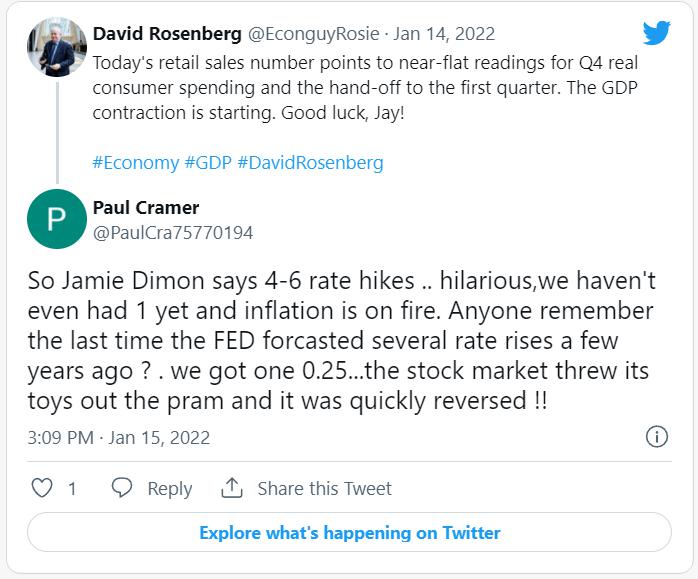Image resolution: width=698 pixels, height=579 pixels.
Task: Open David Rosenberg's profile photo
Action: pos(56,47)
